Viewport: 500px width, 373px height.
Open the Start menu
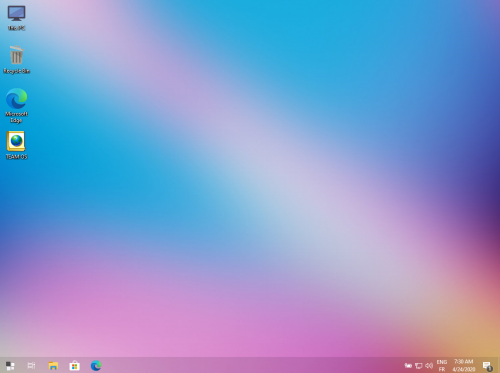(x=10, y=366)
